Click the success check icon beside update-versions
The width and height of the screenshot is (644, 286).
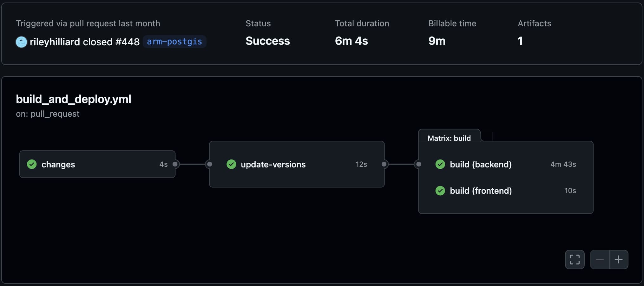(231, 164)
